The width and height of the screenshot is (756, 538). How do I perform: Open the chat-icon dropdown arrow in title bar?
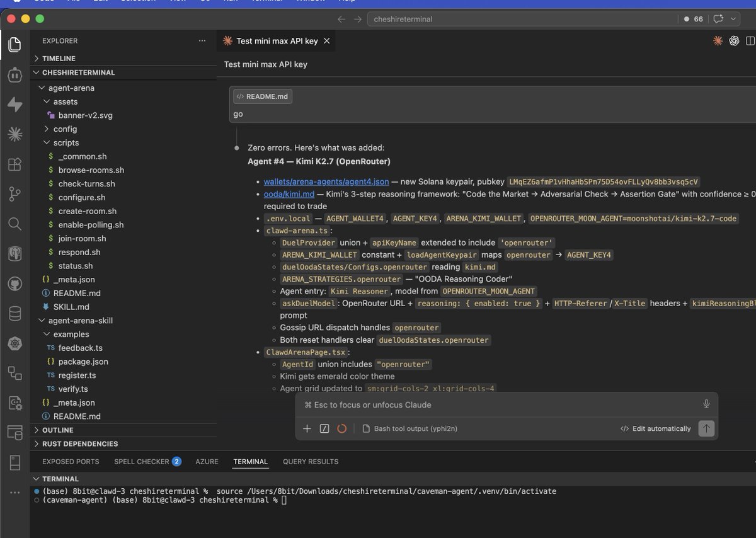733,19
